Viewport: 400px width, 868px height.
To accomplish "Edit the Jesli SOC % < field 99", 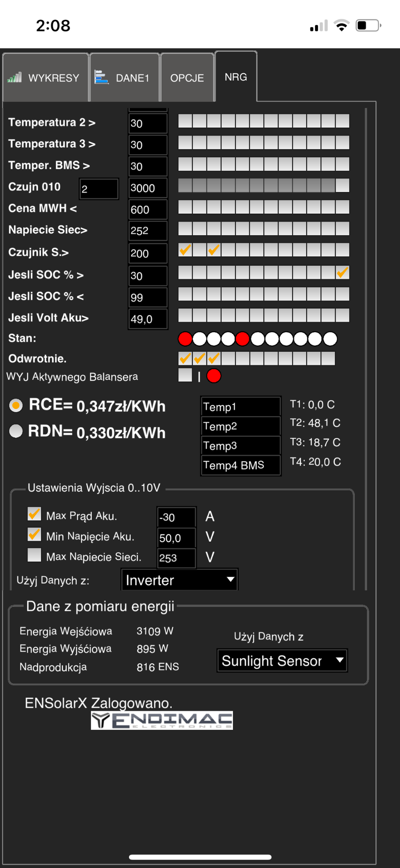I will point(148,297).
